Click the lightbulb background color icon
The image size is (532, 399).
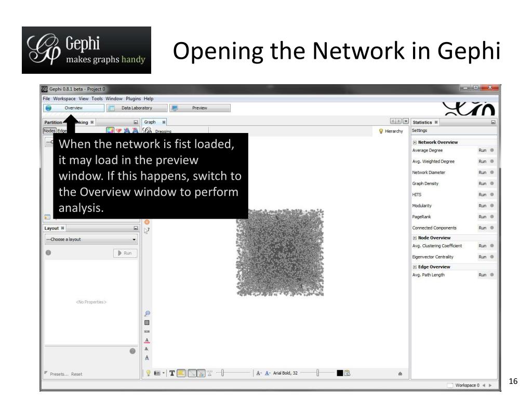click(x=148, y=373)
